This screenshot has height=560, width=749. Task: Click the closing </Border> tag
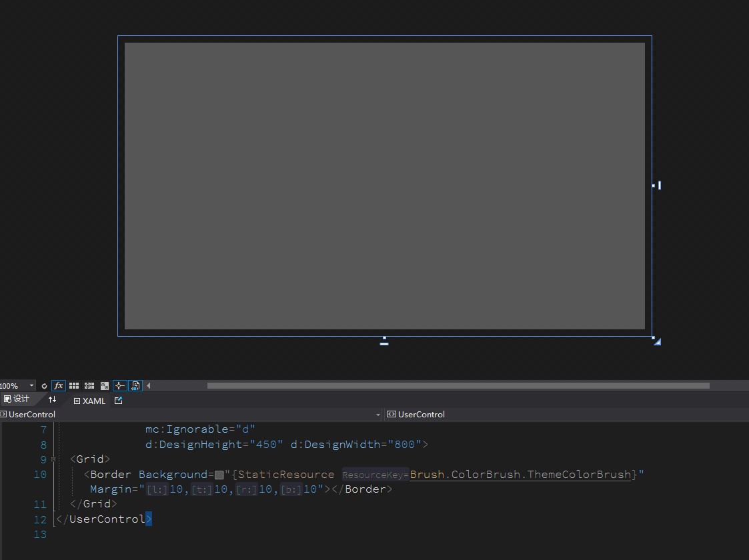pos(361,489)
